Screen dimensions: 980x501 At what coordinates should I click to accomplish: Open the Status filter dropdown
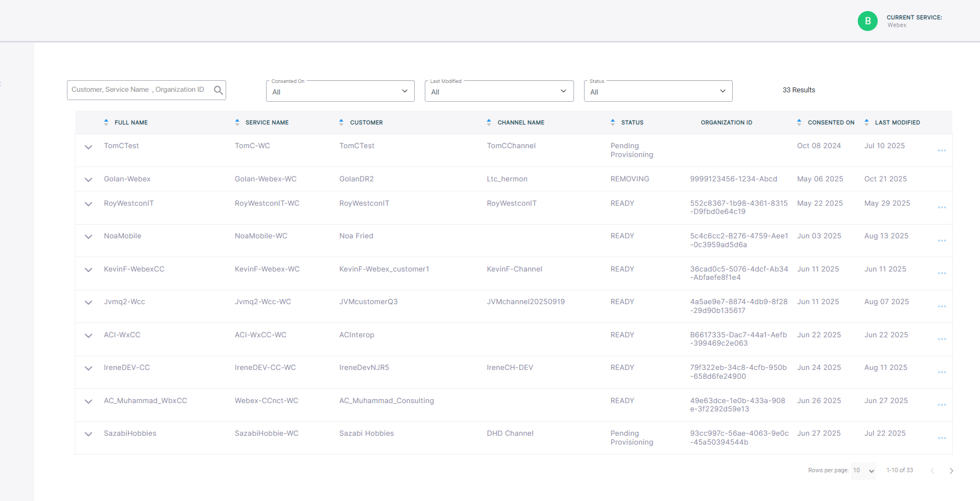click(x=658, y=91)
